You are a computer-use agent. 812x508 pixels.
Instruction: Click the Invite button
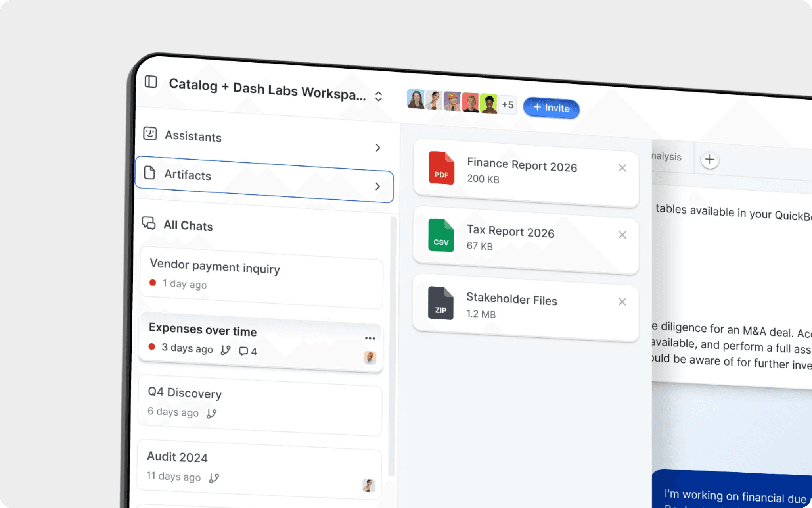[x=551, y=108]
